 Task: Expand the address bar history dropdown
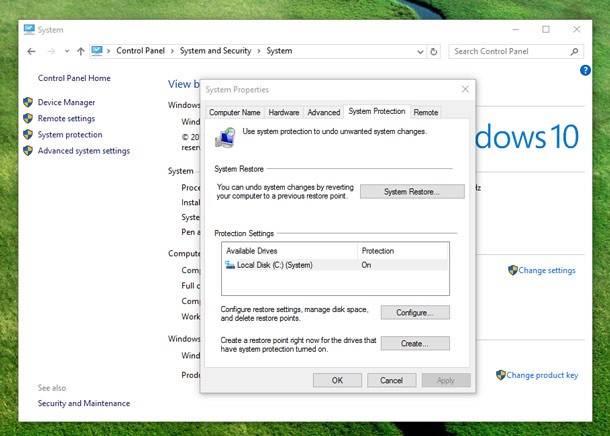coord(420,51)
